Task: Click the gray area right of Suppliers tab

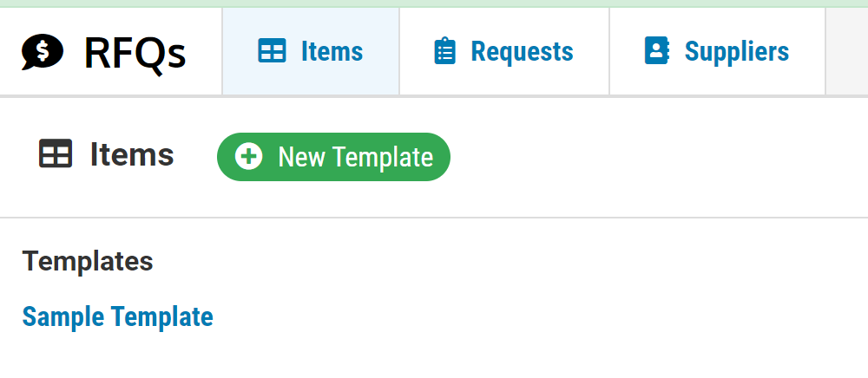Action: 847,51
